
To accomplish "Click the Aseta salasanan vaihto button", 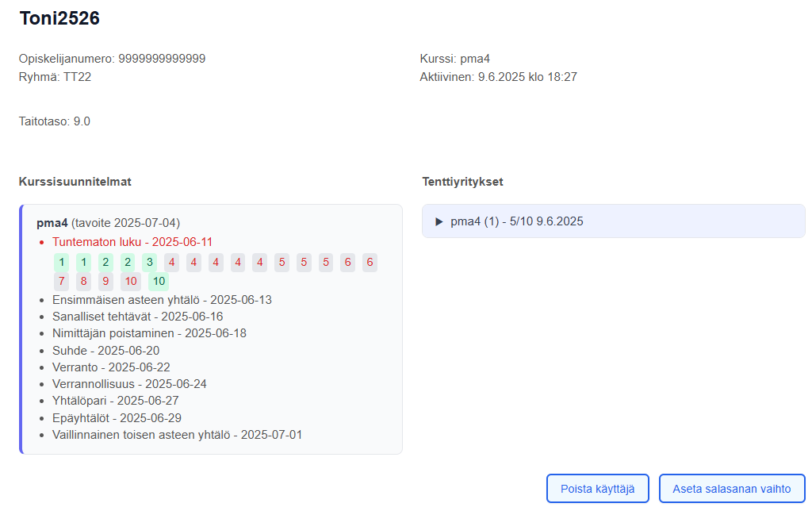I will pos(732,488).
